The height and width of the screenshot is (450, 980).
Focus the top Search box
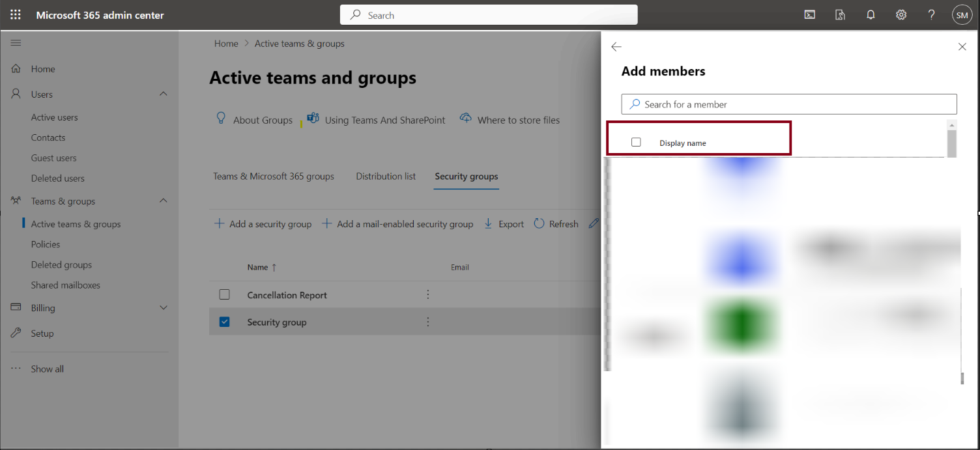[489, 15]
